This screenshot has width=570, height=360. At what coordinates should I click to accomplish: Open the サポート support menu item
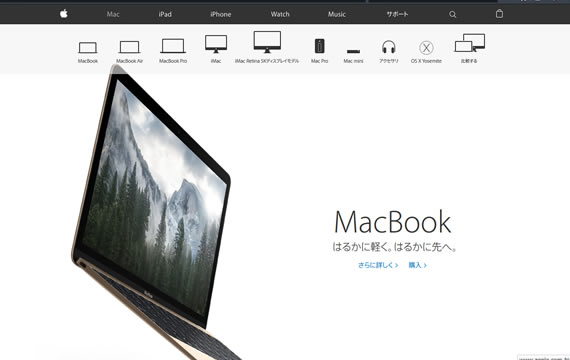(x=397, y=14)
